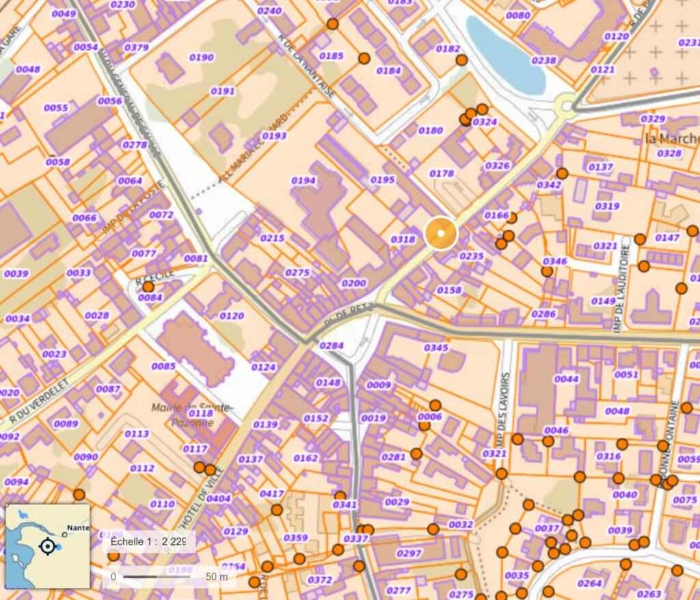
Task: Select parcel 0085 near the church building
Action: (x=163, y=366)
